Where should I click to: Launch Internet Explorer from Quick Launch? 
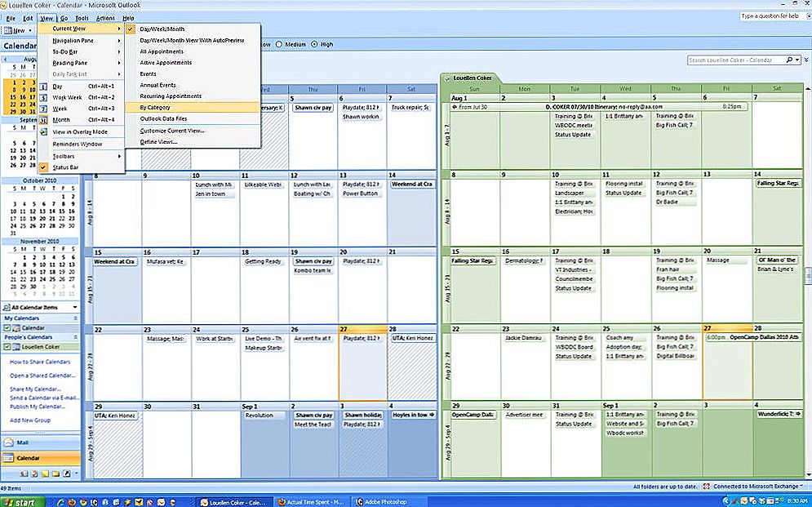pyautogui.click(x=61, y=502)
